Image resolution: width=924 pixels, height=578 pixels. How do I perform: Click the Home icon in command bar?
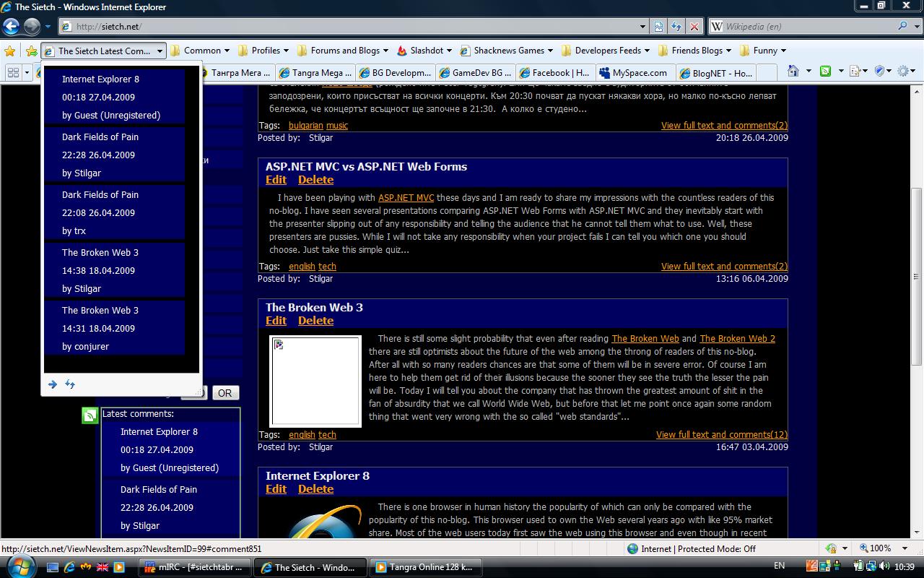tap(793, 72)
